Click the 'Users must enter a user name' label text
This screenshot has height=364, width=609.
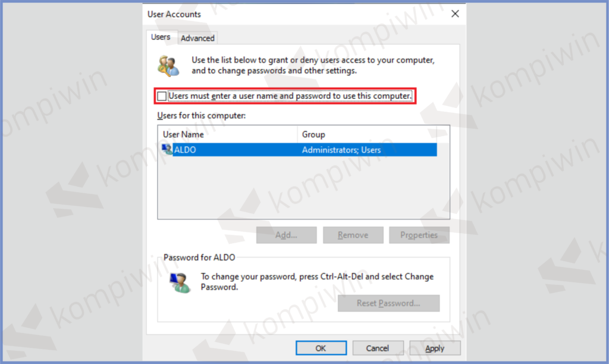290,96
